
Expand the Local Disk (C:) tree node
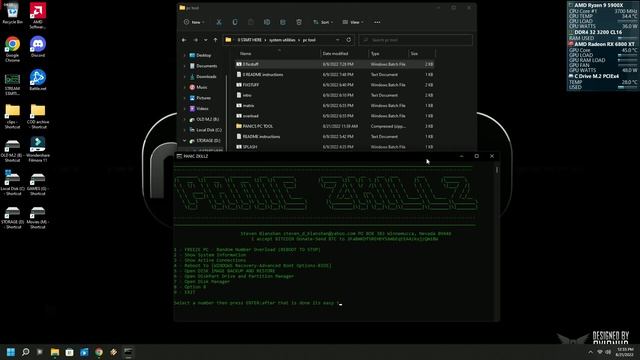pos(184,130)
